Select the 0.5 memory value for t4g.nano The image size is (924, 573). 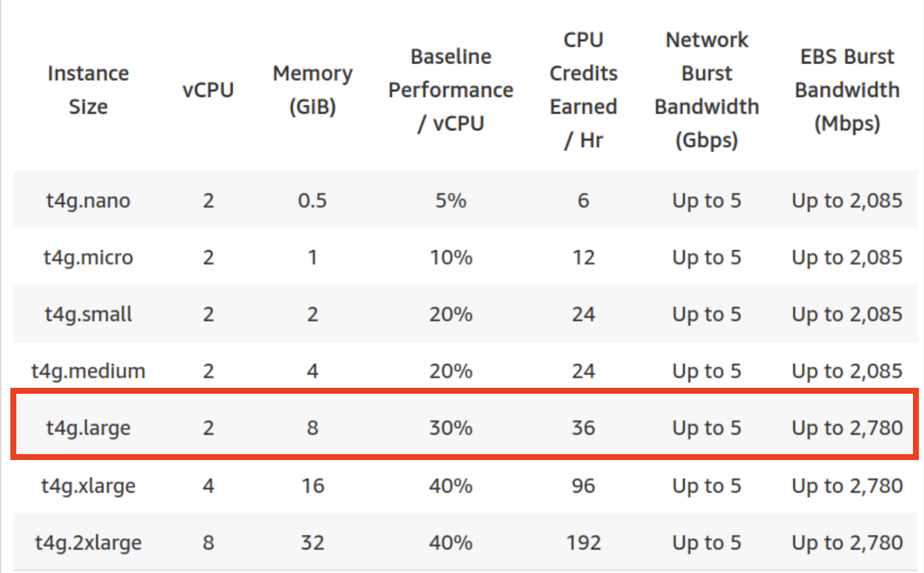313,200
